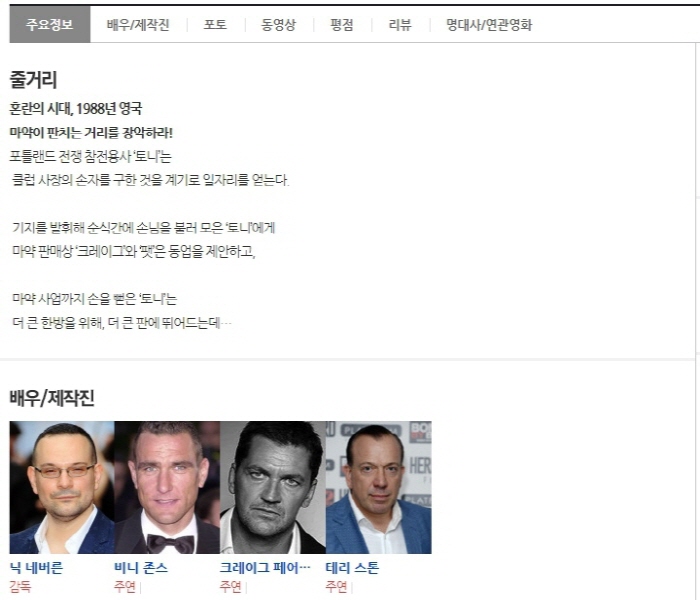
Task: Open 비니 존스 name link
Action: pyautogui.click(x=141, y=568)
